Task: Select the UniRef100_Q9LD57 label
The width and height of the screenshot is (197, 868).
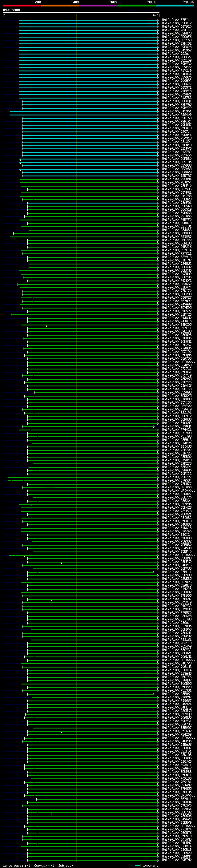Action: (177, 125)
